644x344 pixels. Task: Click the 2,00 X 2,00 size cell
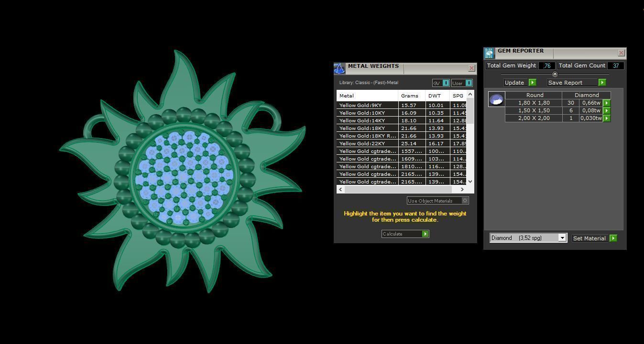tap(534, 118)
